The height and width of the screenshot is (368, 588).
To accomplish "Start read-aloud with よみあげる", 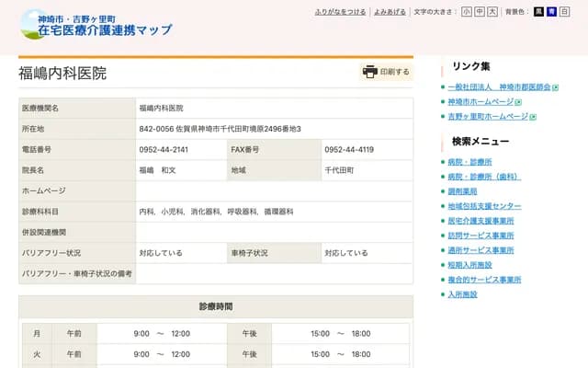I will 391,12.
